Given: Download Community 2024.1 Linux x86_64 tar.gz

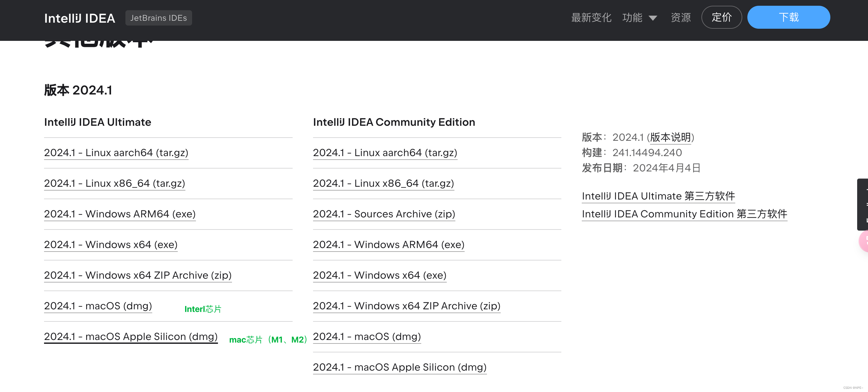Looking at the screenshot, I should [x=384, y=183].
